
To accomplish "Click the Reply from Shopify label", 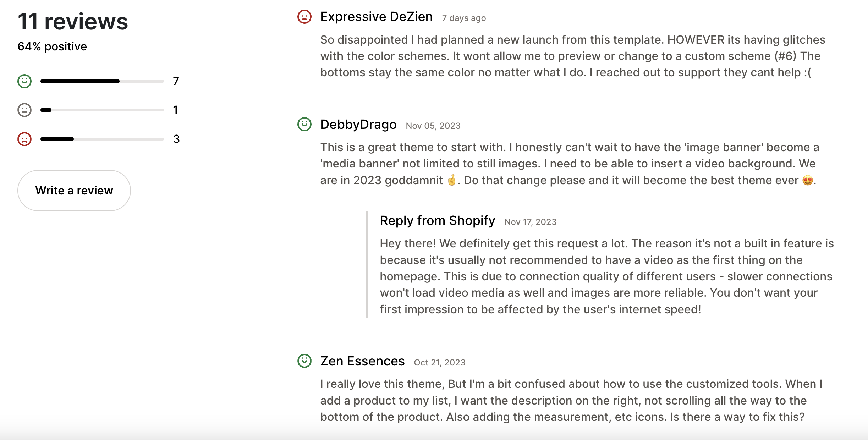I will click(x=437, y=220).
